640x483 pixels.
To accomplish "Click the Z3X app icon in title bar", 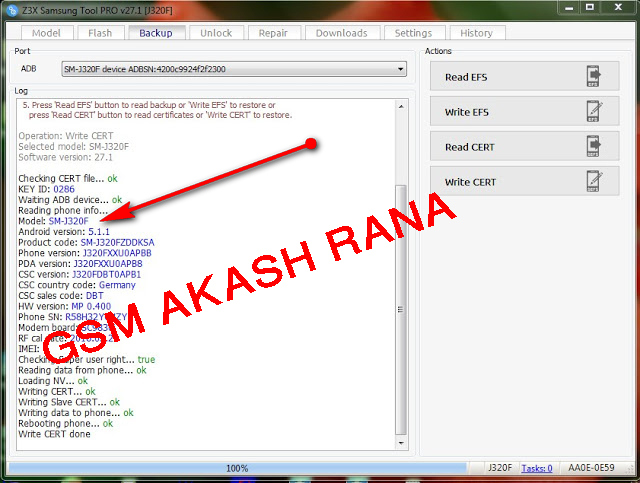I will [13, 10].
